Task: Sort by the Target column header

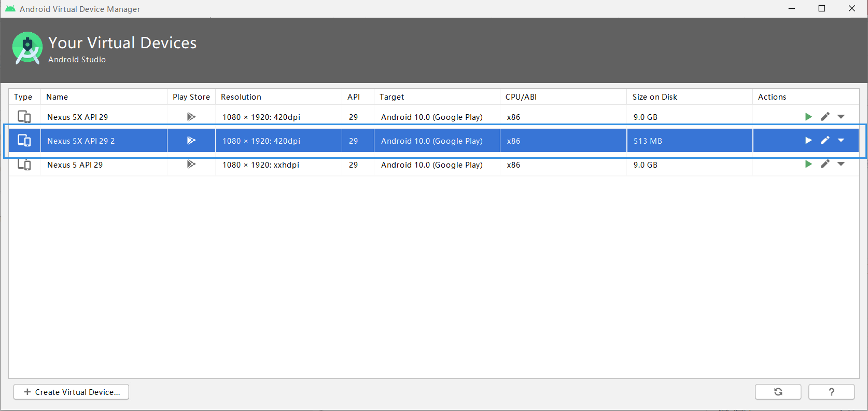Action: coord(437,97)
